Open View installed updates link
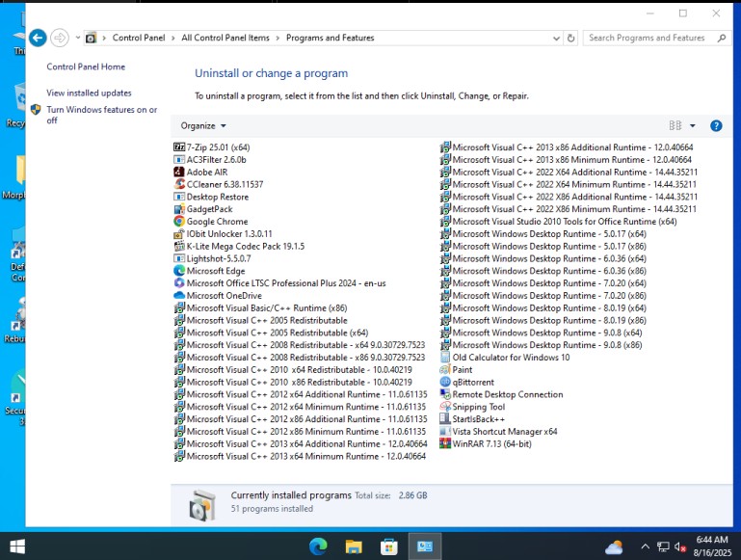Viewport: 741px width, 560px height. [89, 93]
